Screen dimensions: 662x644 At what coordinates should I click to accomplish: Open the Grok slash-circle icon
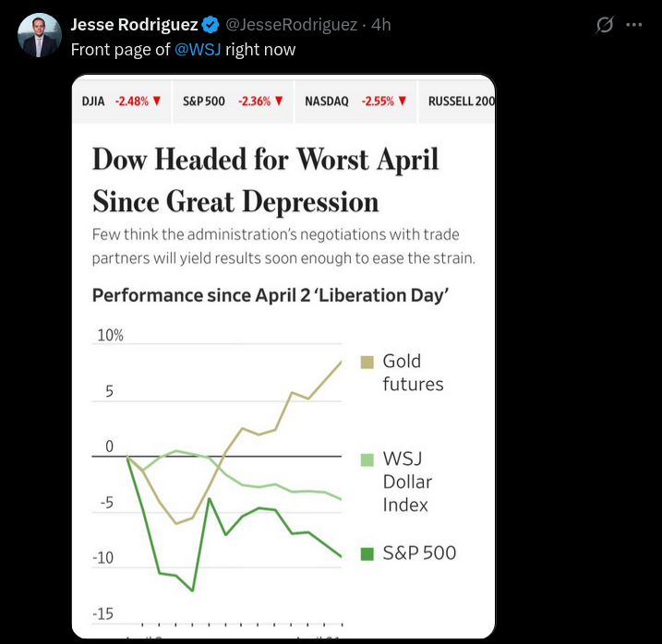point(605,25)
